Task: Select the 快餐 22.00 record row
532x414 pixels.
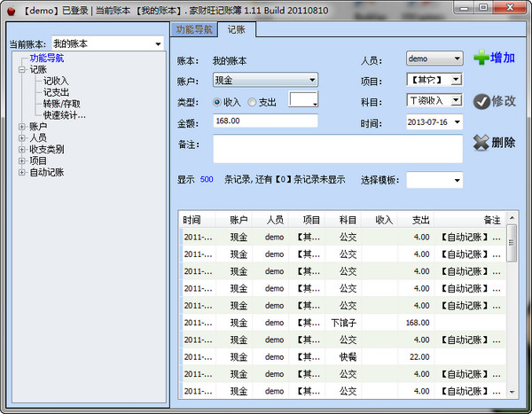Action: click(342, 357)
